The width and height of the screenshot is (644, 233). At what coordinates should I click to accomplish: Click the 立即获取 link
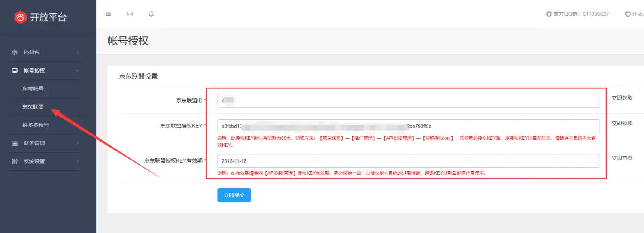(622, 98)
